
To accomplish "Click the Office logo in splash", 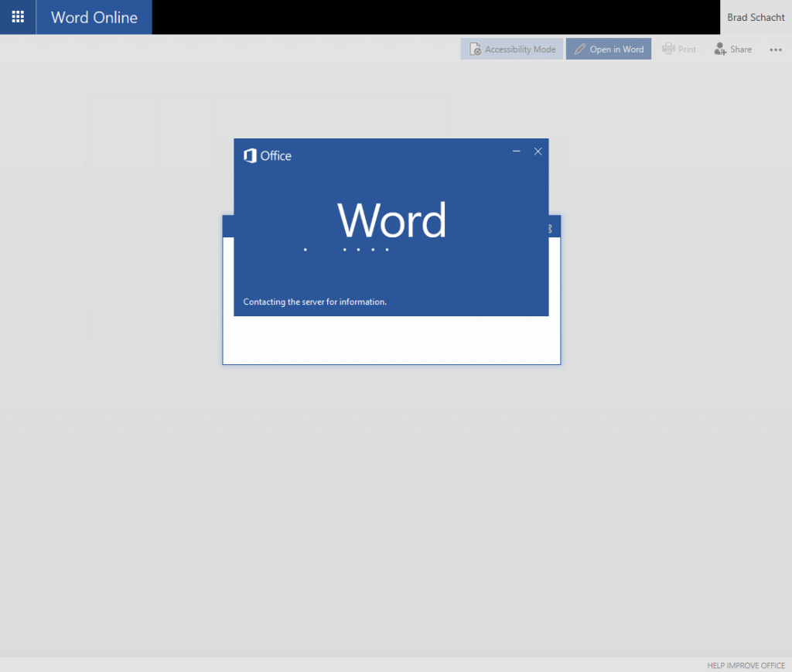I will (268, 155).
